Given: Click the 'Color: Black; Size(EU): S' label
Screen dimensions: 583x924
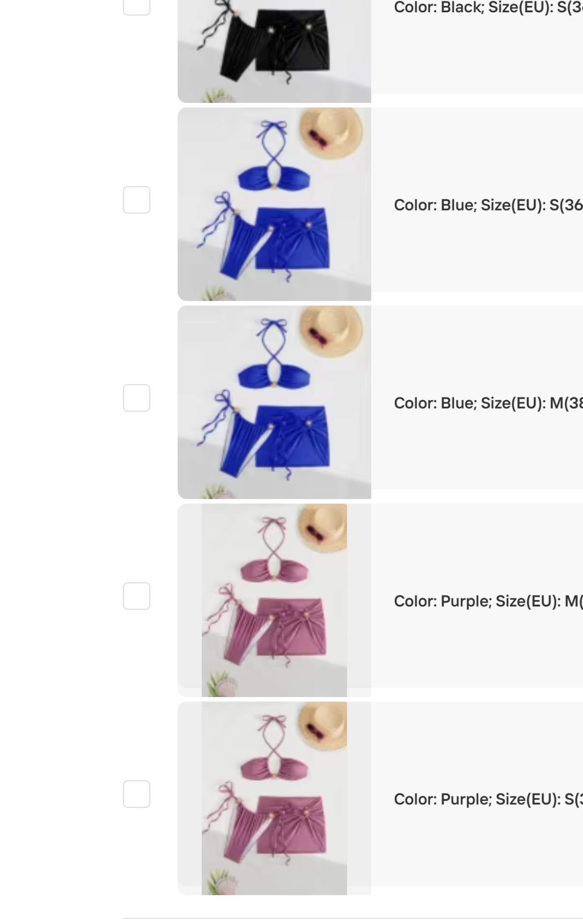Looking at the screenshot, I should tap(488, 7).
